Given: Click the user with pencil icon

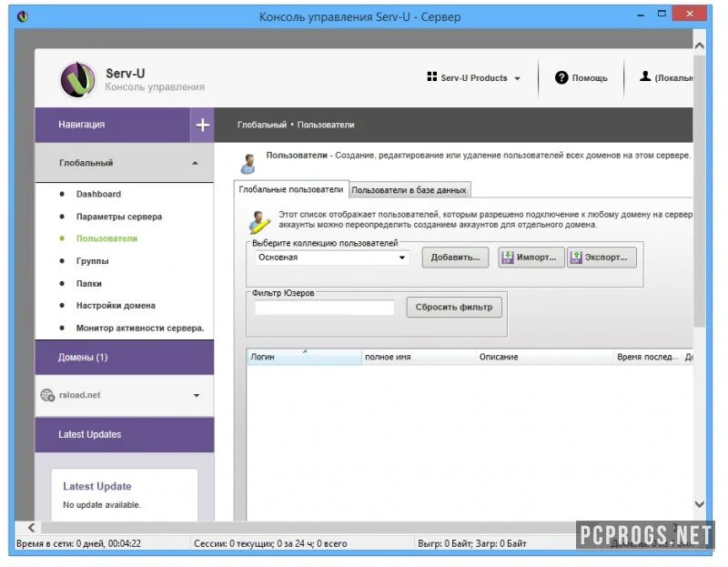Looking at the screenshot, I should point(259,222).
